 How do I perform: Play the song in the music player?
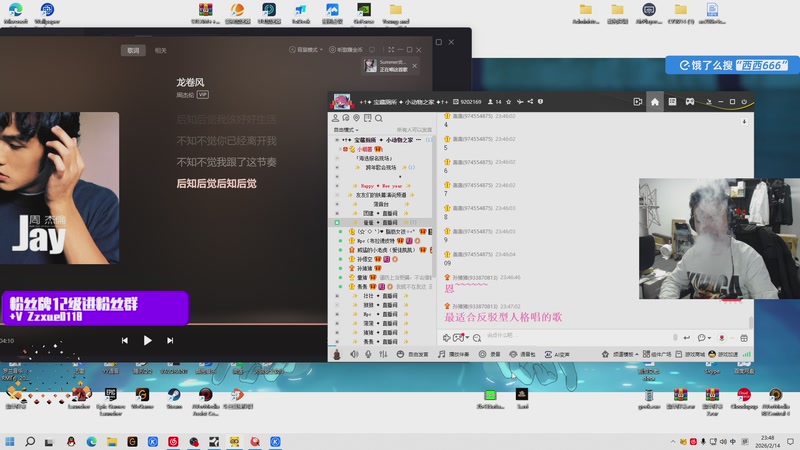[x=147, y=340]
